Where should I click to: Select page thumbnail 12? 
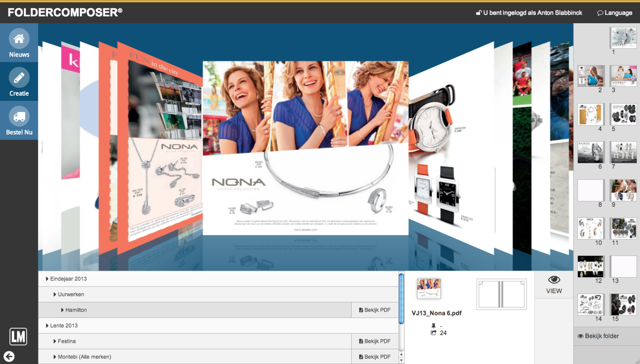[591, 267]
